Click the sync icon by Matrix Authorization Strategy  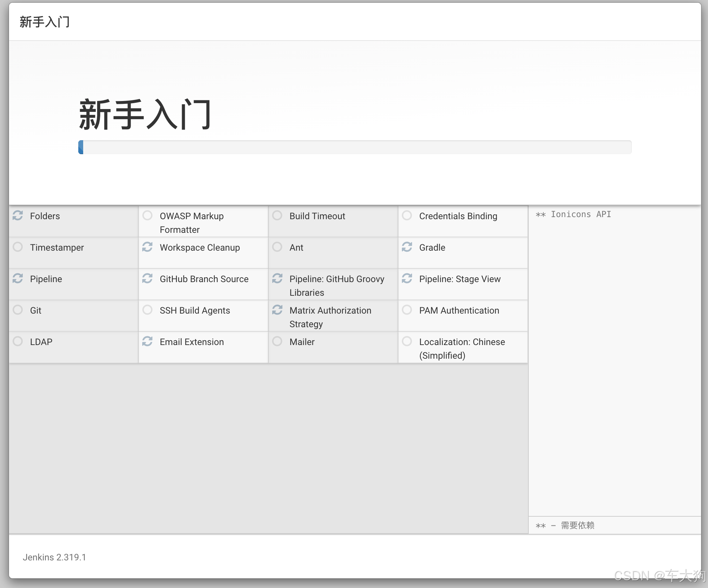pos(277,310)
